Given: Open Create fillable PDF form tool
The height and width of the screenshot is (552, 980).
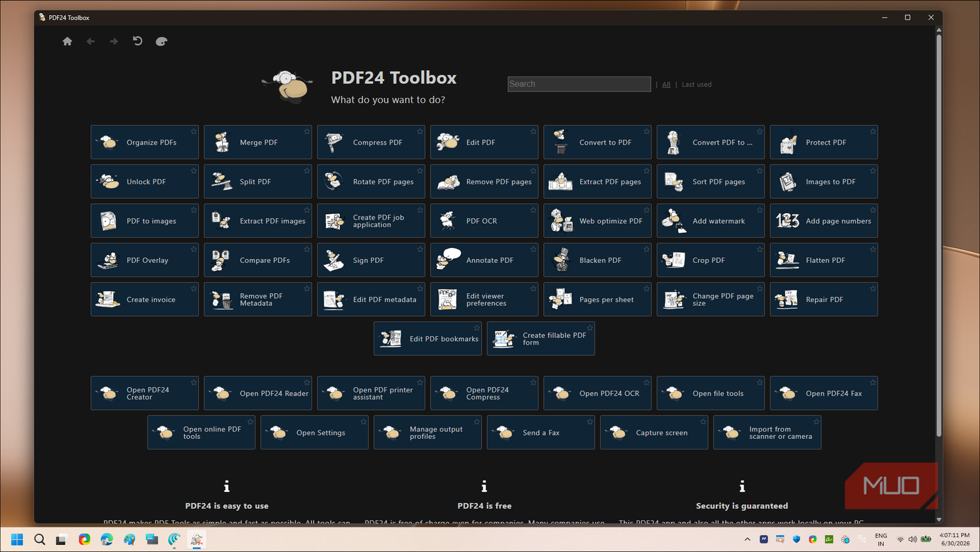Looking at the screenshot, I should 541,338.
